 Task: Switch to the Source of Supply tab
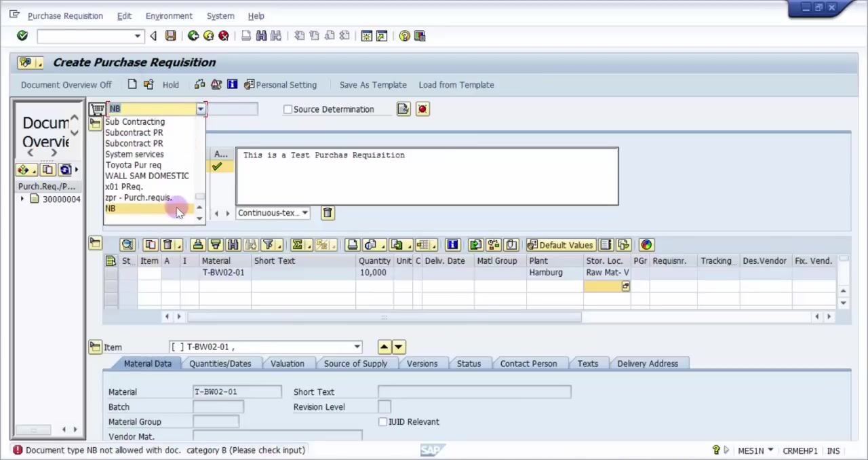coord(355,364)
